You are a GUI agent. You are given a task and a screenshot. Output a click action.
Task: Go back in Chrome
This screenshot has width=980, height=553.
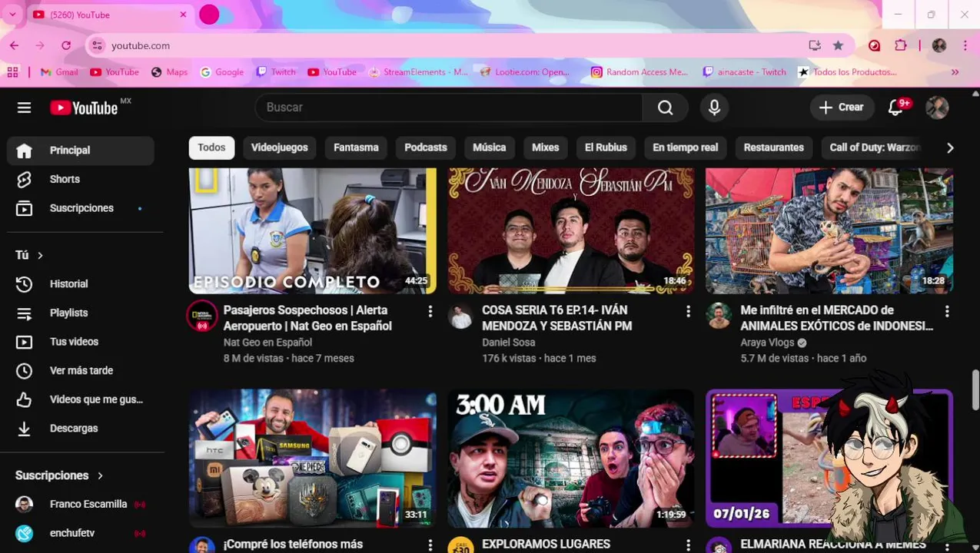[14, 45]
